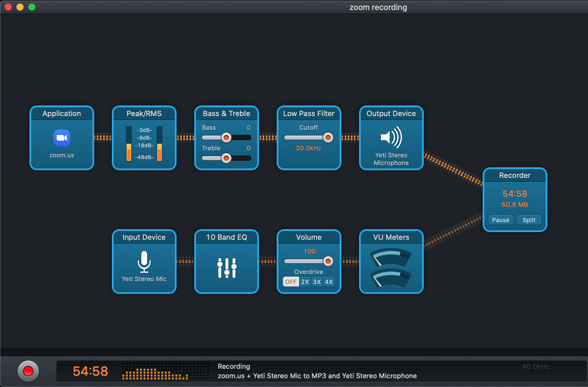Screen dimensions: 588x387
Task: Click the right Peak/RMS level meter
Action: click(x=160, y=143)
